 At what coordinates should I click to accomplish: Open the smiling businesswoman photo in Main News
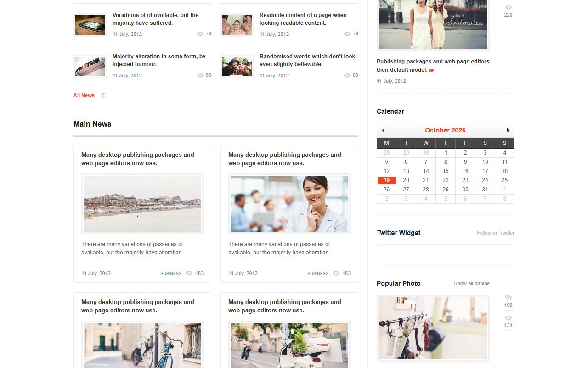289,204
